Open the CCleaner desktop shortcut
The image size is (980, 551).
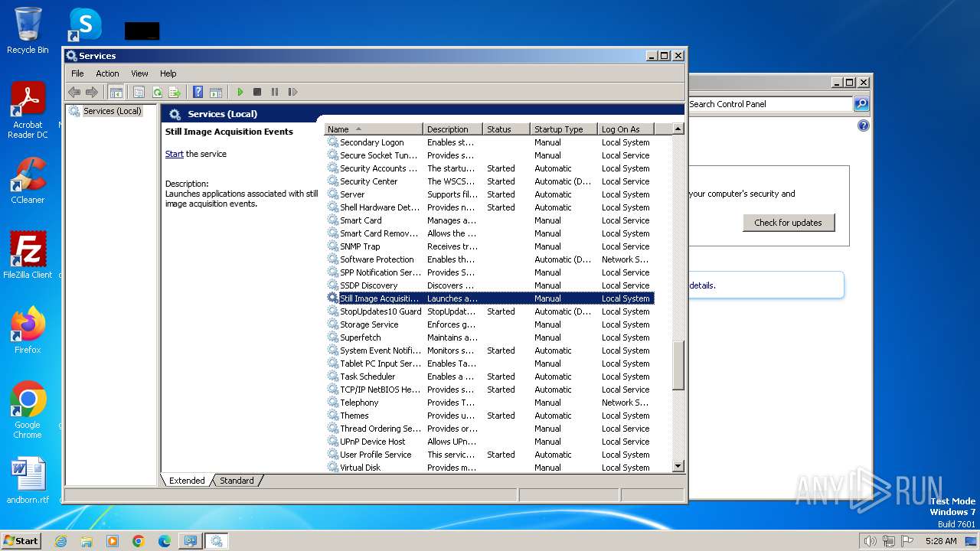(28, 181)
